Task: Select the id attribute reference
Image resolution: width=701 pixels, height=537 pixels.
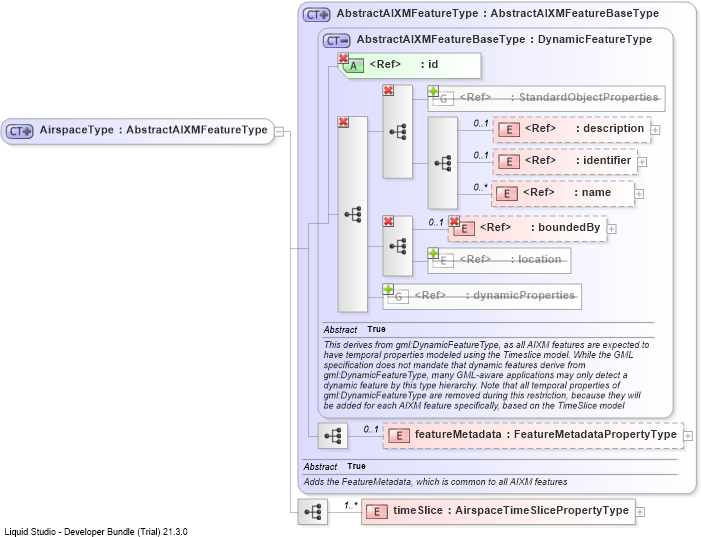Action: tap(410, 66)
